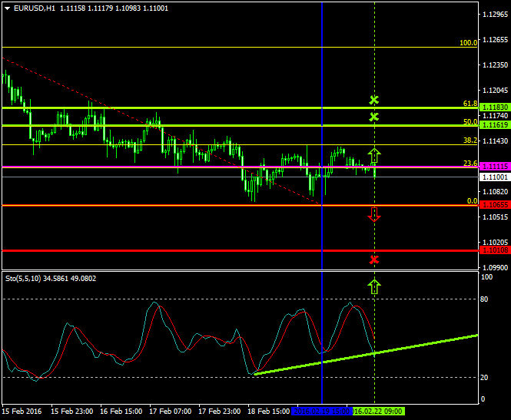
Task: Open the EURUSD,H1 chart dropdown triangle
Action: tap(7, 8)
